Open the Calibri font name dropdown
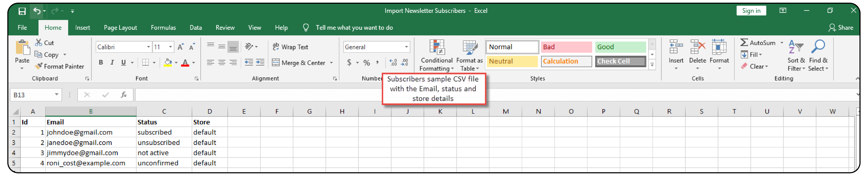The height and width of the screenshot is (176, 868). click(148, 47)
